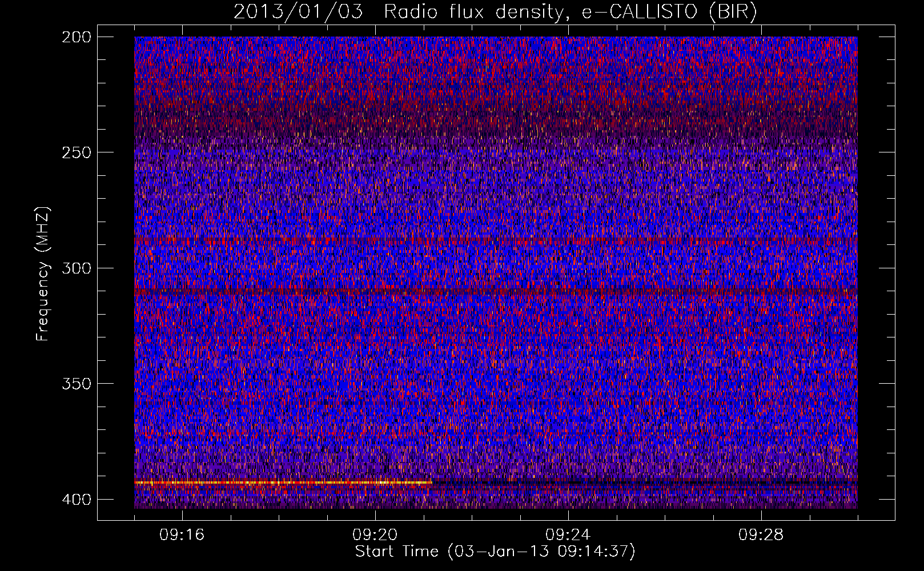Click the 350 frequency tick label
The width and height of the screenshot is (924, 571).
point(76,384)
